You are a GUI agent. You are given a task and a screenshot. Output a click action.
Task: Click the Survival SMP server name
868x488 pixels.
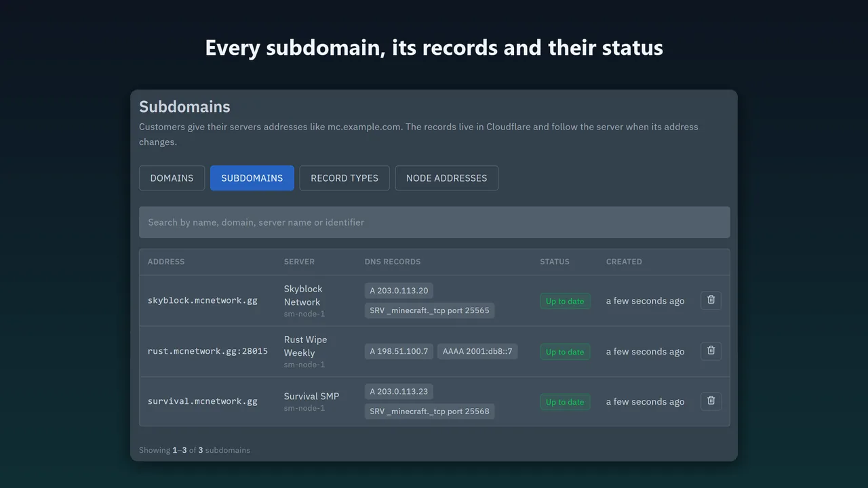(311, 396)
